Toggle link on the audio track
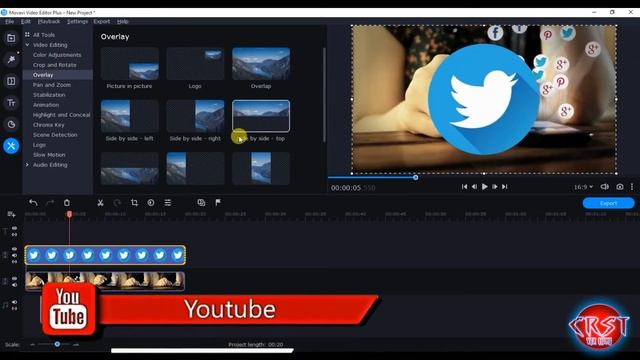Screen dimensions: 640x360 14,309
